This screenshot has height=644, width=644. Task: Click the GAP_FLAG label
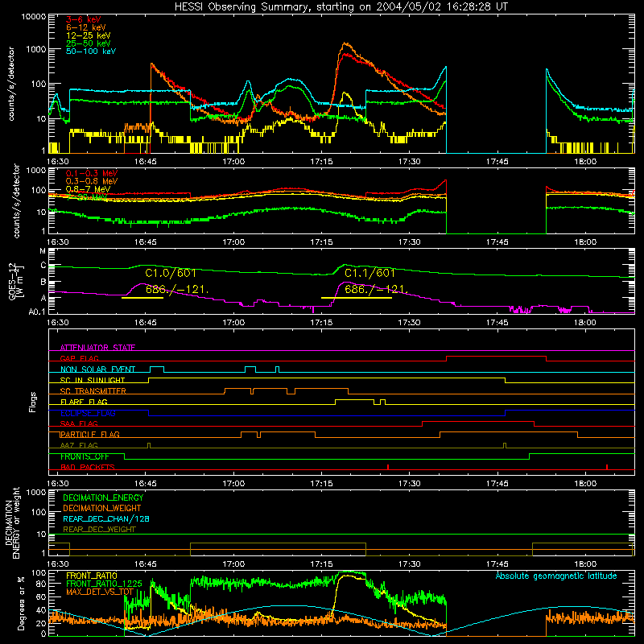coord(79,358)
